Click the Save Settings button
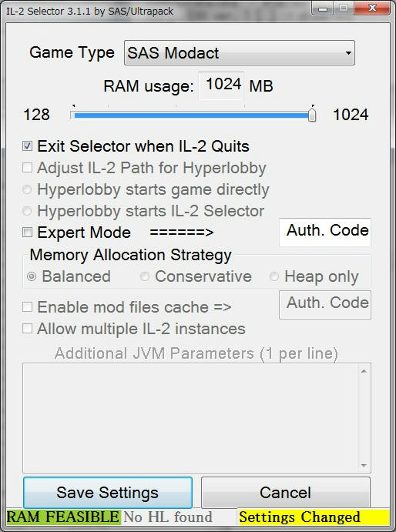The width and height of the screenshot is (396, 532). point(108,493)
